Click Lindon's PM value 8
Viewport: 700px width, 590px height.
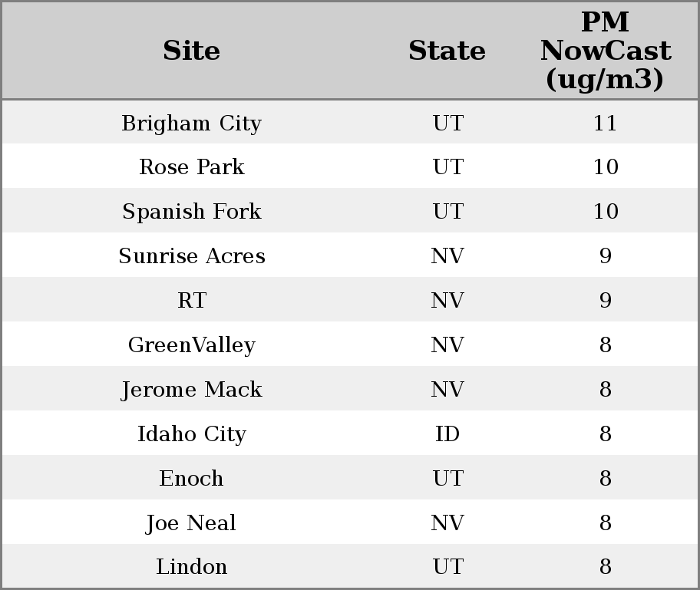(x=605, y=567)
